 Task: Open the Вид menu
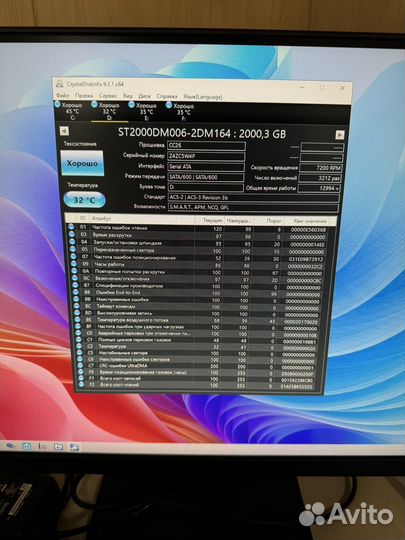(x=128, y=96)
